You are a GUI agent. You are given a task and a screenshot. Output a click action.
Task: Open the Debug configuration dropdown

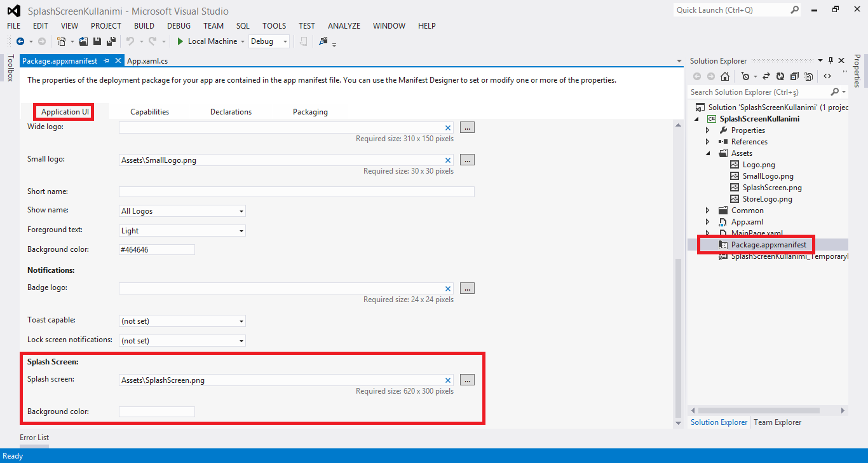(269, 41)
